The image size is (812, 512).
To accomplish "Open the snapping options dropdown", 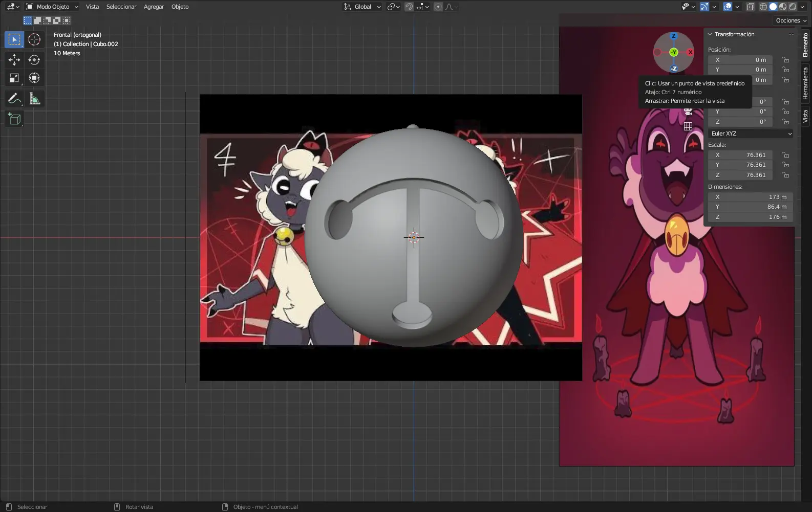I will (x=423, y=7).
